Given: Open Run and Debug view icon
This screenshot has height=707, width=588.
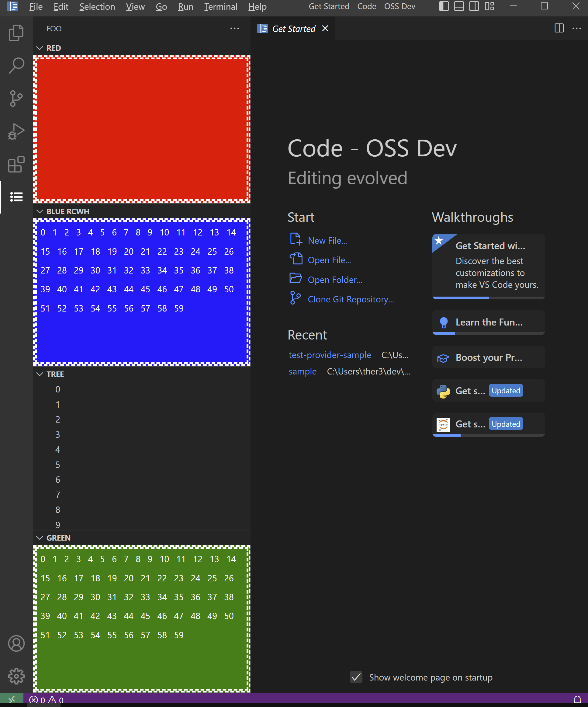Looking at the screenshot, I should coord(16,131).
